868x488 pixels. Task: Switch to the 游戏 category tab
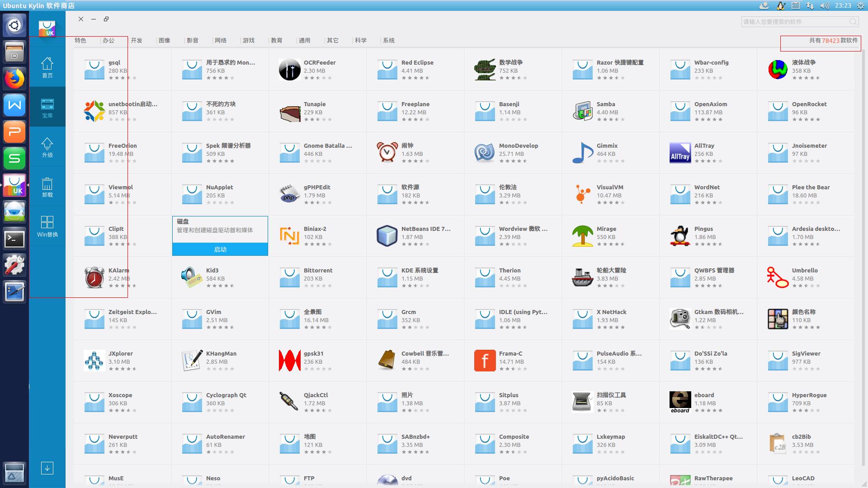pyautogui.click(x=249, y=41)
